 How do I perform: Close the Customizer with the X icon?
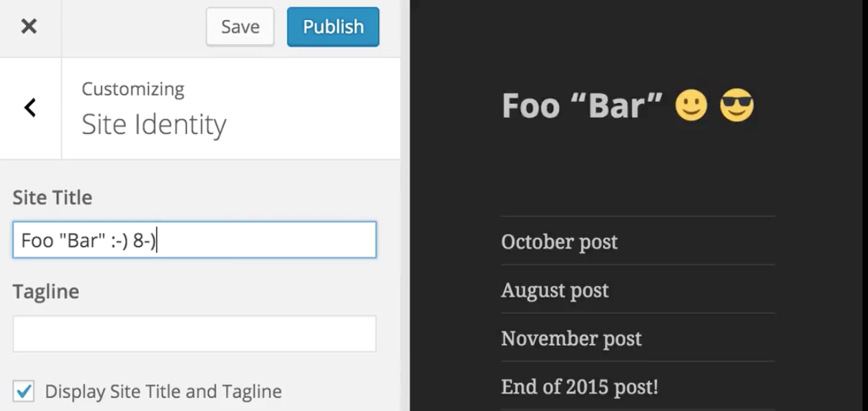(x=30, y=26)
